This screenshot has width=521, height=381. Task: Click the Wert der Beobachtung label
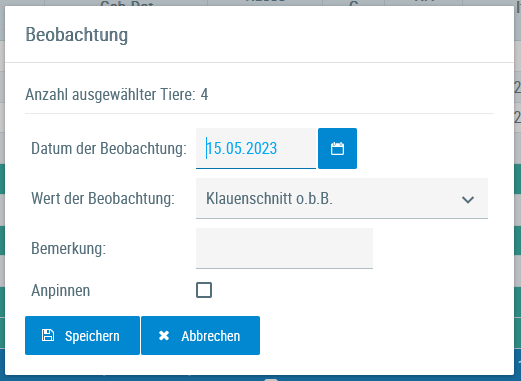tap(103, 198)
